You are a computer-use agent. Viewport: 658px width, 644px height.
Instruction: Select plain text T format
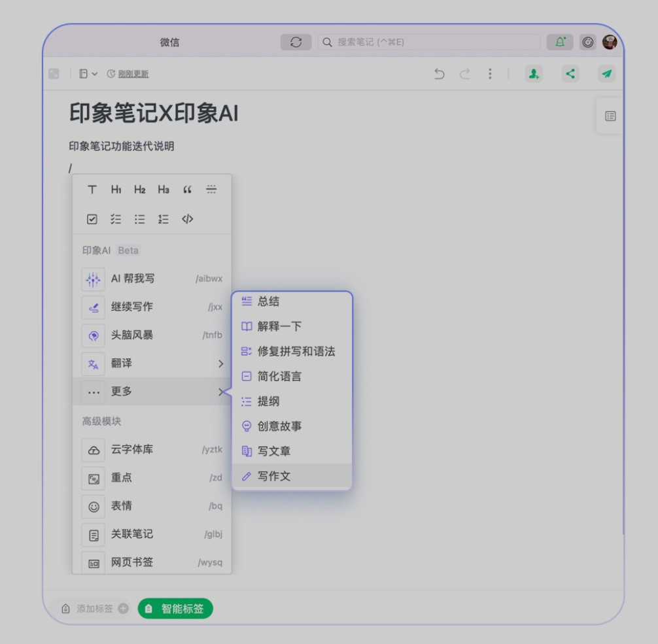(92, 190)
